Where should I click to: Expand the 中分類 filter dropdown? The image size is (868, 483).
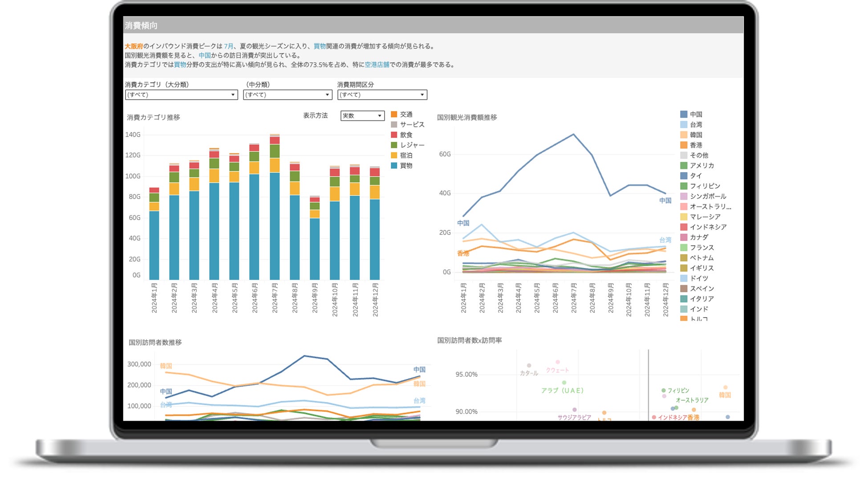coord(287,95)
